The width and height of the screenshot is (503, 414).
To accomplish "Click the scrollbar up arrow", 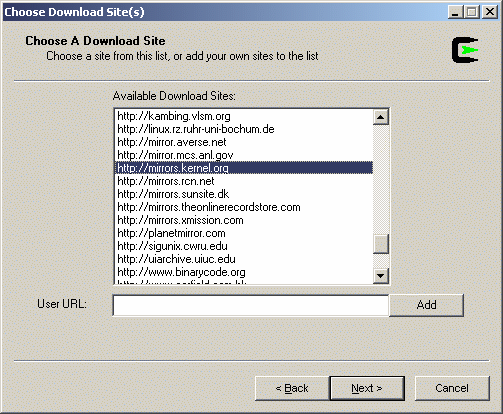I will tap(381, 117).
